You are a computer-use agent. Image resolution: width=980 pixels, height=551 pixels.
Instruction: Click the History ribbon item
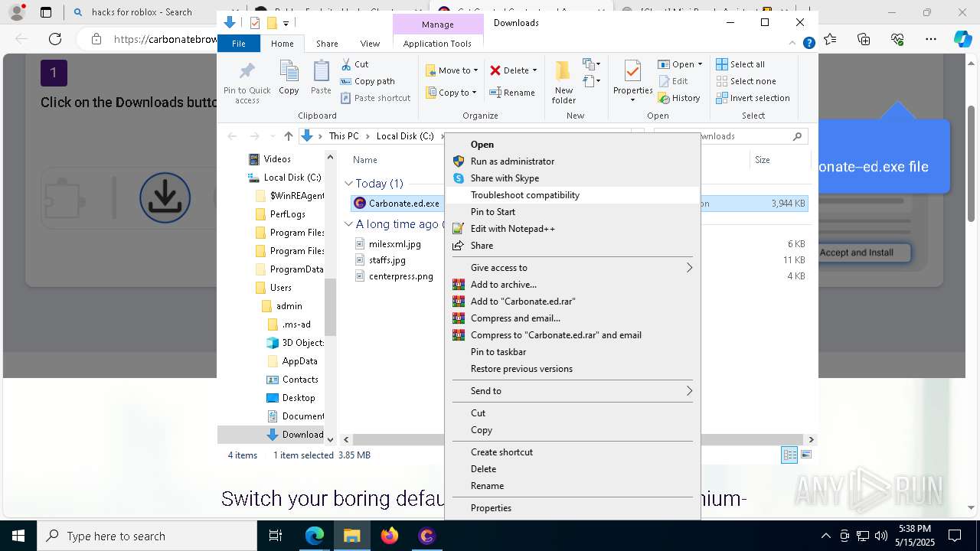tap(679, 98)
